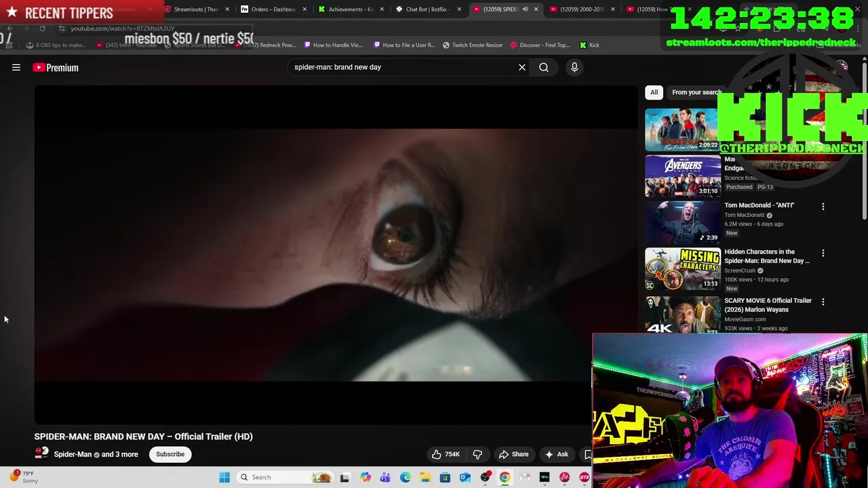Image resolution: width=868 pixels, height=488 pixels.
Task: Open the Redneck Pow... bookmark
Action: pyautogui.click(x=265, y=45)
